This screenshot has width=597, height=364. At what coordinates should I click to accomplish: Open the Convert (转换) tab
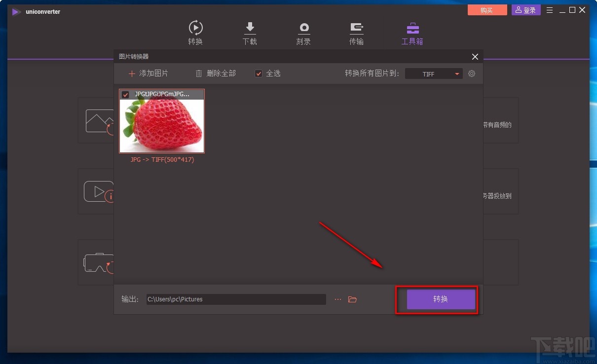pos(195,33)
